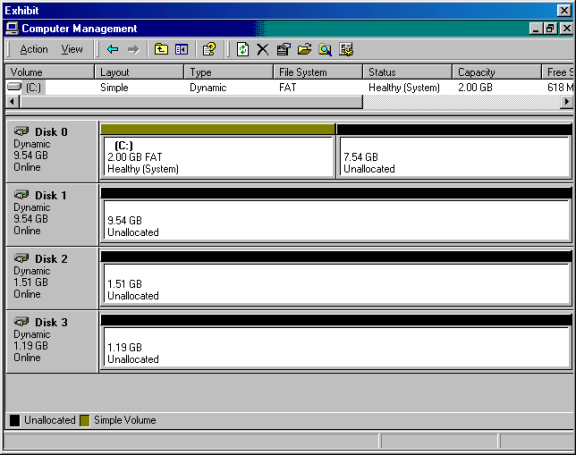Image resolution: width=577 pixels, height=456 pixels.
Task: Open the Help toolbar icon
Action: click(x=209, y=49)
